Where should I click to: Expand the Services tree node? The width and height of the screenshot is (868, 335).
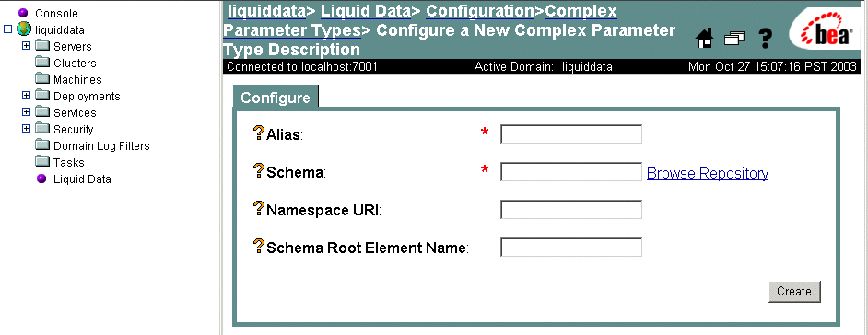click(x=26, y=112)
